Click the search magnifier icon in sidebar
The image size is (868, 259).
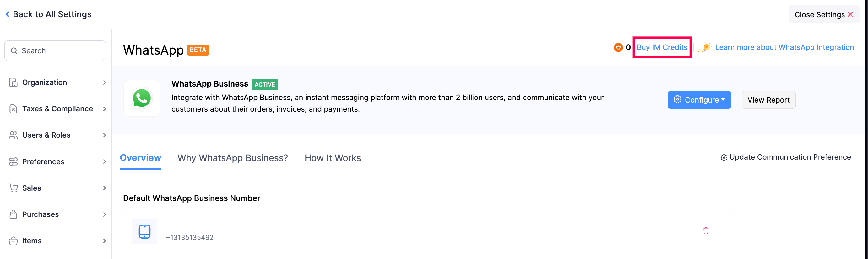point(14,50)
